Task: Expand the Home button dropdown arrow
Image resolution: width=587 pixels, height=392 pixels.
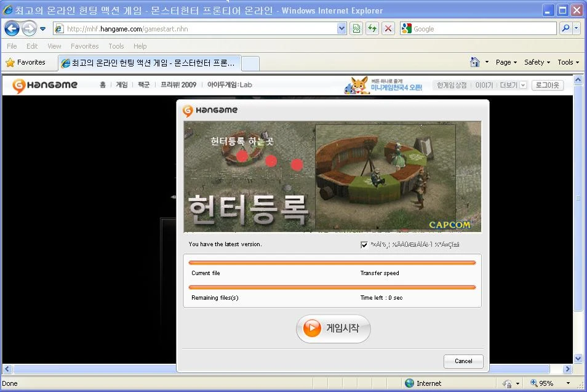Action: [487, 62]
